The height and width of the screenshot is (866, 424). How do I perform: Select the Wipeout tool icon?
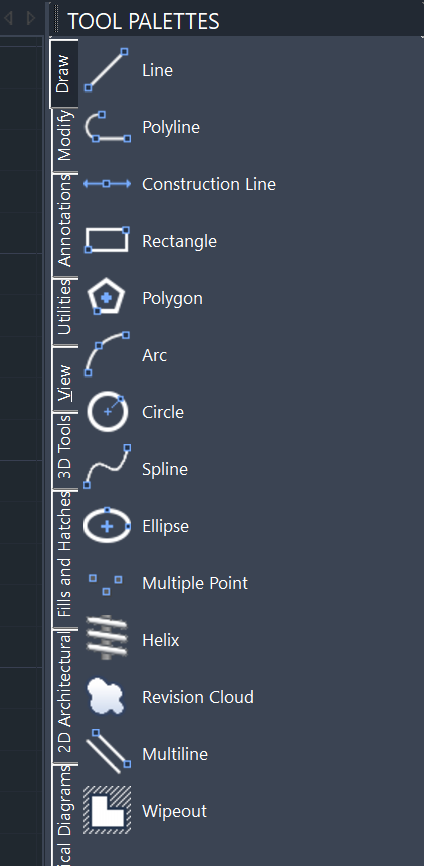pyautogui.click(x=107, y=810)
